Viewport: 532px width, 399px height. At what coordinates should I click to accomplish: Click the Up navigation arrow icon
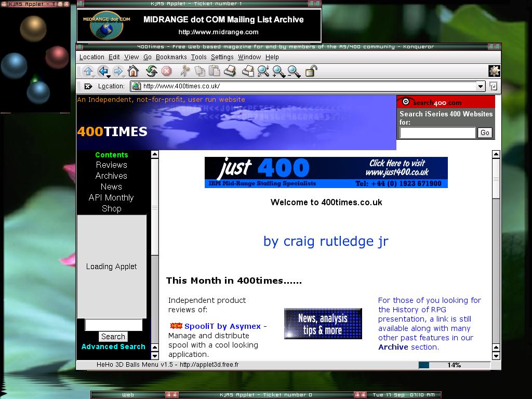coord(88,71)
